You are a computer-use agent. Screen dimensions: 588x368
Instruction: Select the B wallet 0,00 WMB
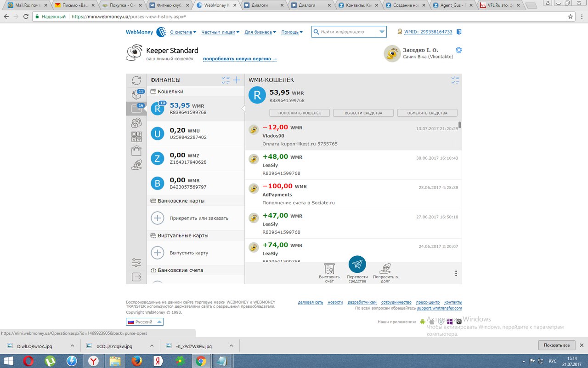(x=196, y=183)
